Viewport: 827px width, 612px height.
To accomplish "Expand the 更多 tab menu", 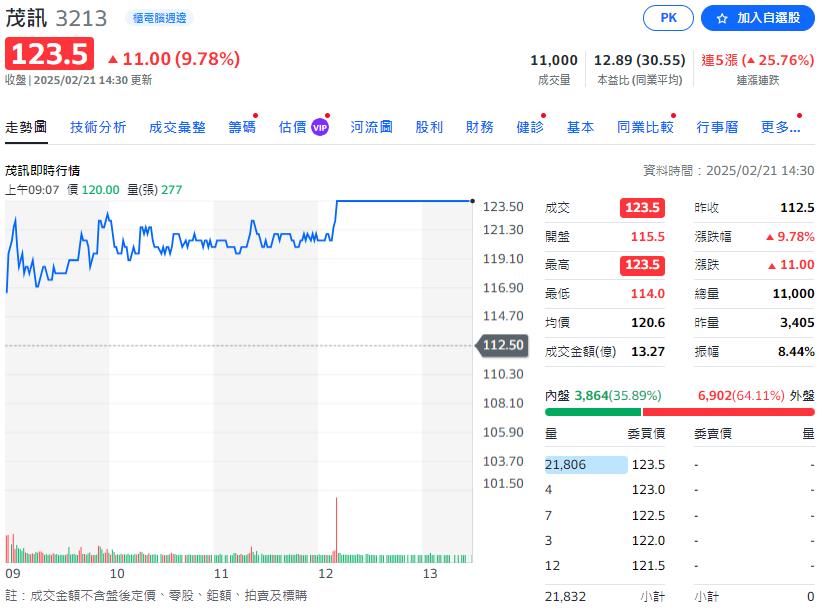I will [x=780, y=127].
